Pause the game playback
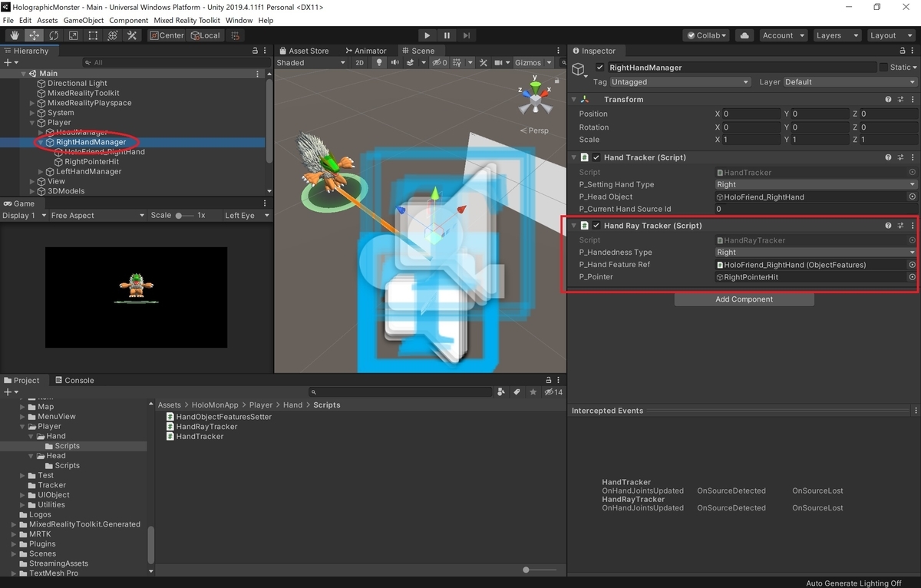Image resolution: width=921 pixels, height=588 pixels. 447,35
